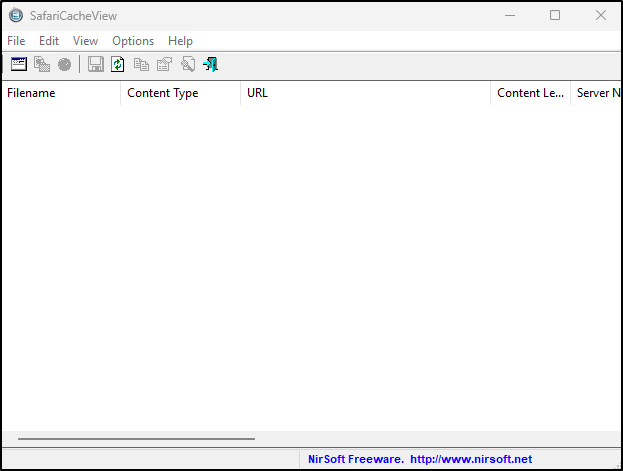Sort by the Content Length column header
The width and height of the screenshot is (623, 471).
tap(530, 93)
